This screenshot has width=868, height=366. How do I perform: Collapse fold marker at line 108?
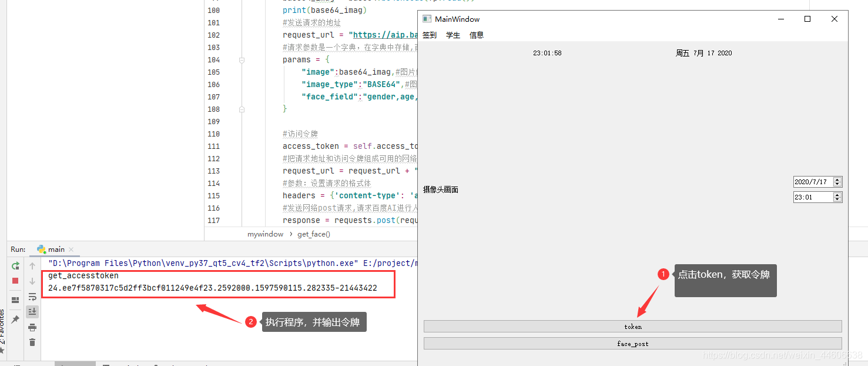pyautogui.click(x=242, y=109)
